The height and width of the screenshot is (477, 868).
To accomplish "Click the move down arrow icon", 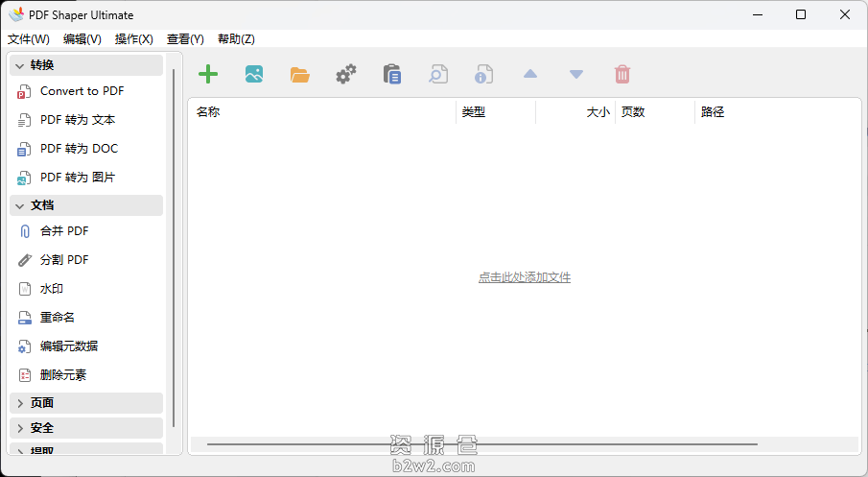I will (576, 74).
